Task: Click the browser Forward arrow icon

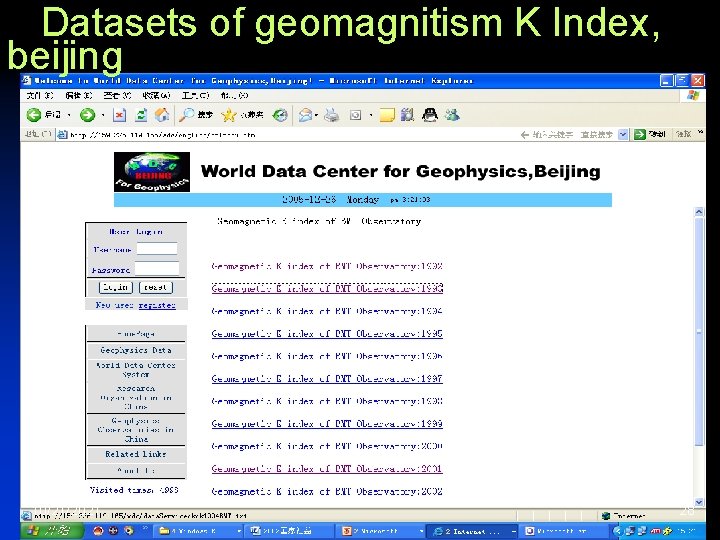Action: point(87,115)
